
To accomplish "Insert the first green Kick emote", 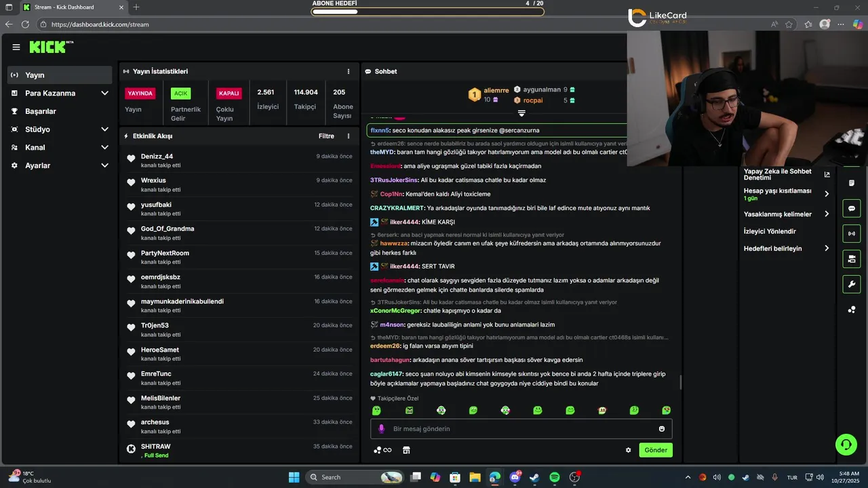I will coord(376,411).
